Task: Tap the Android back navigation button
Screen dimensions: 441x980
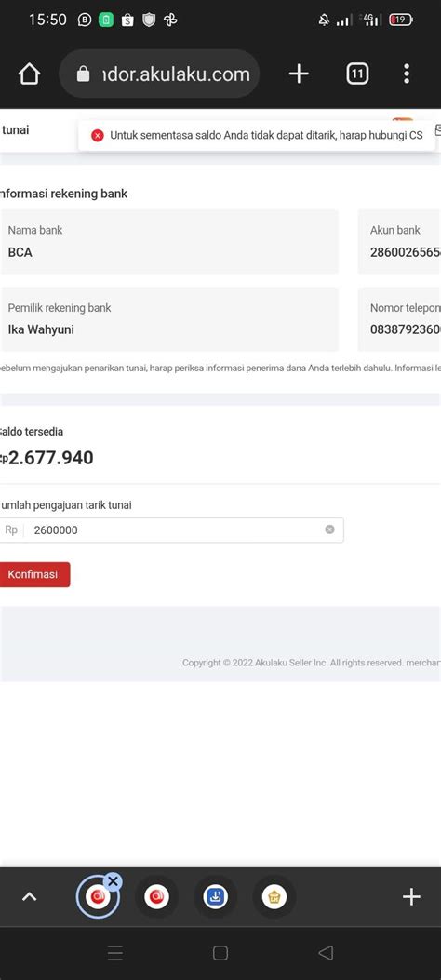Action: pyautogui.click(x=326, y=952)
